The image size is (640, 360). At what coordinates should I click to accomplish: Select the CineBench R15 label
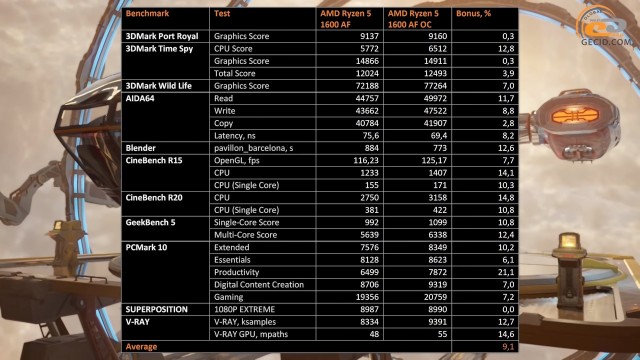(154, 160)
